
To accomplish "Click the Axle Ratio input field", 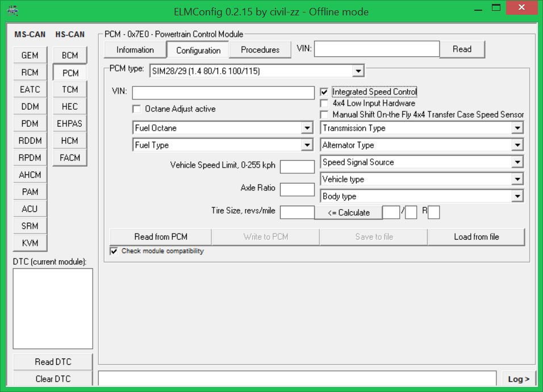I will (297, 189).
